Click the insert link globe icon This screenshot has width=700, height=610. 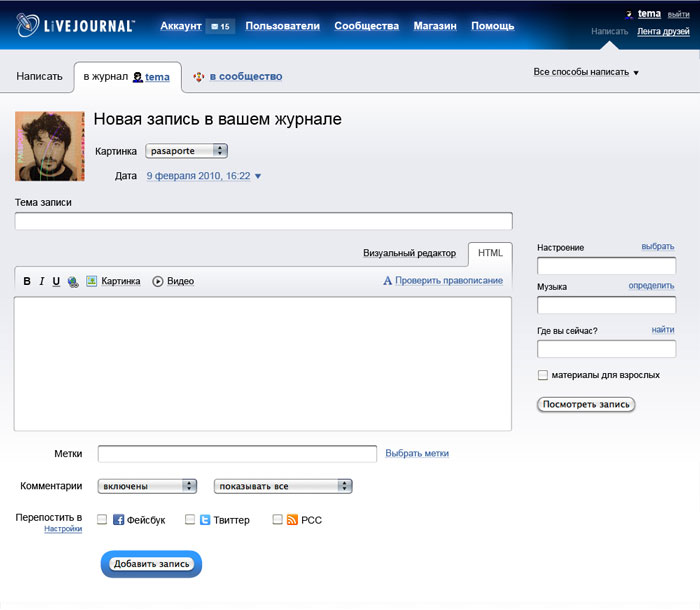point(73,282)
